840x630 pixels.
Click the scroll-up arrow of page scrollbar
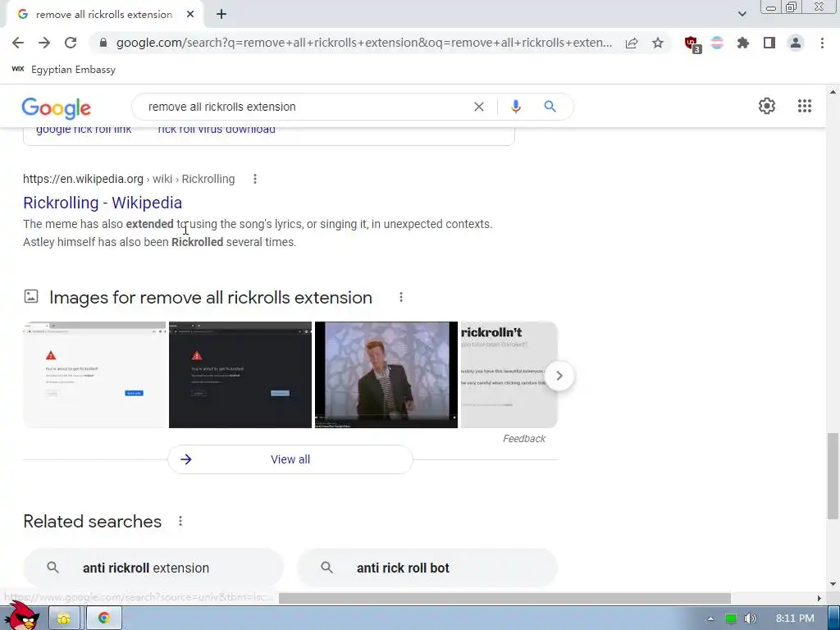pos(833,92)
